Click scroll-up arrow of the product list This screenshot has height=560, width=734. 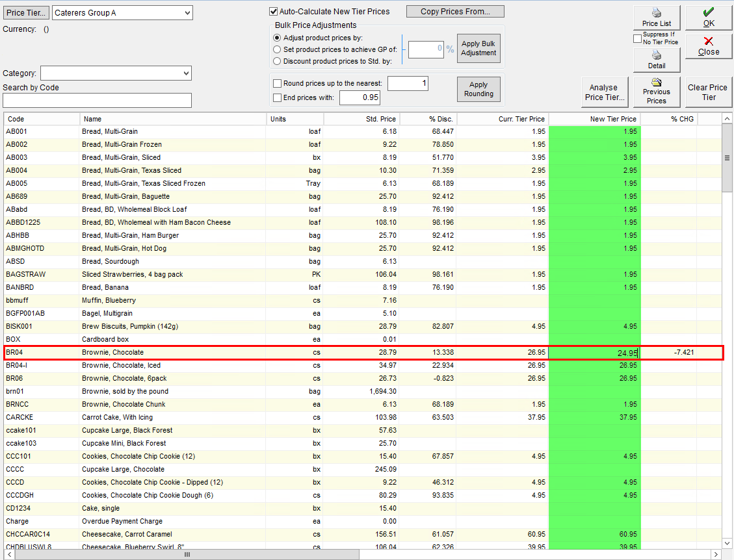point(726,119)
